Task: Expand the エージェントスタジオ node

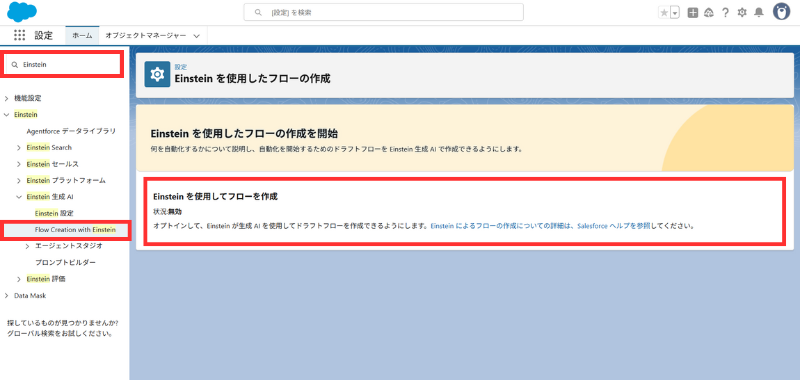Action: click(28, 246)
